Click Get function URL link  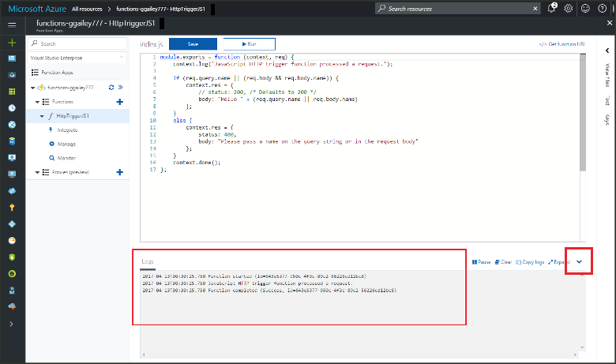click(x=562, y=44)
